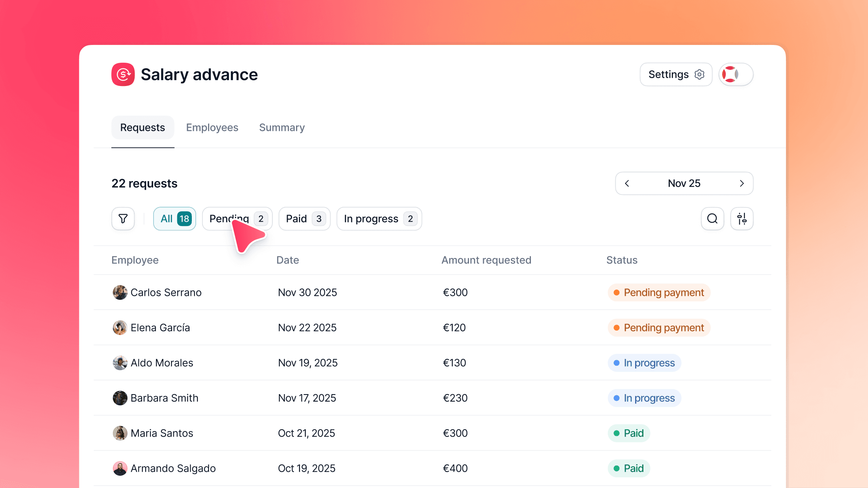Open the Nov 25 date selector

(x=684, y=183)
